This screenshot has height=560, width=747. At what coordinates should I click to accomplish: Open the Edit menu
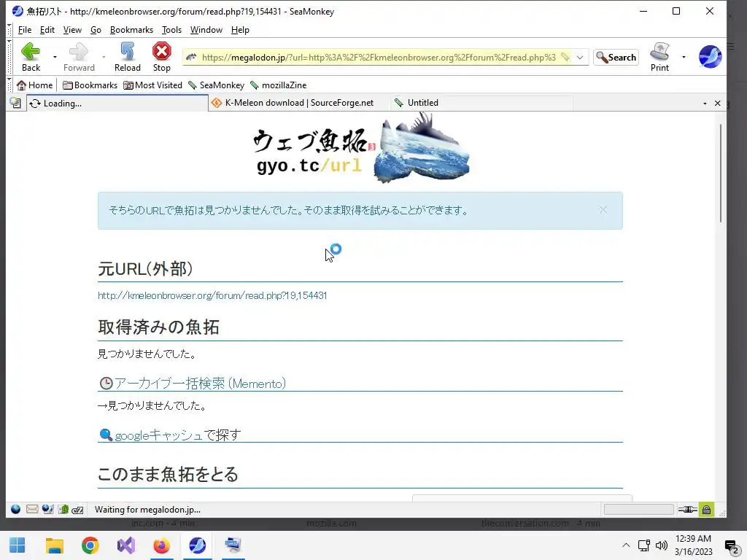tap(47, 29)
